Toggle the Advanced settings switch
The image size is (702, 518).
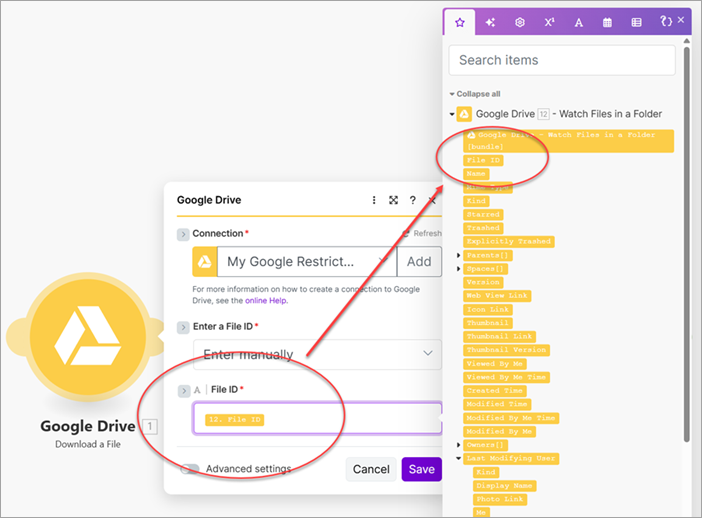point(190,469)
